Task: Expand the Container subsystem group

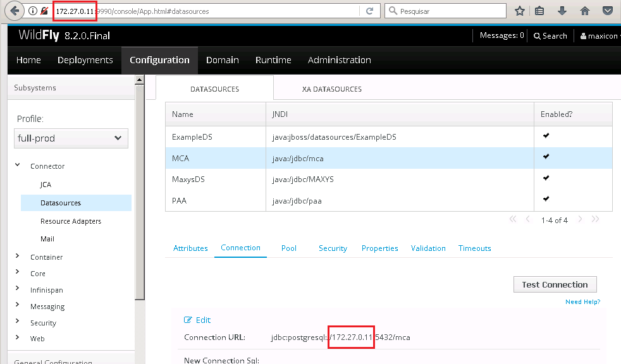Action: (x=18, y=255)
